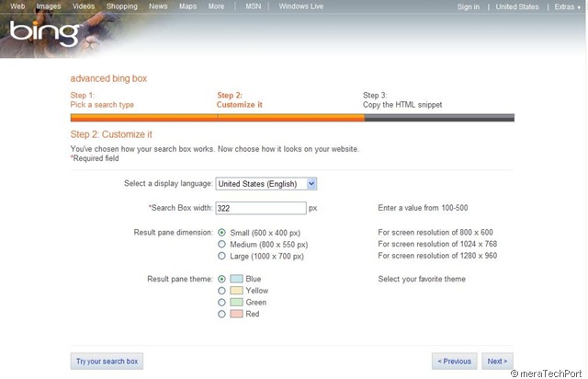Choose the Red theme radio button

click(x=221, y=314)
